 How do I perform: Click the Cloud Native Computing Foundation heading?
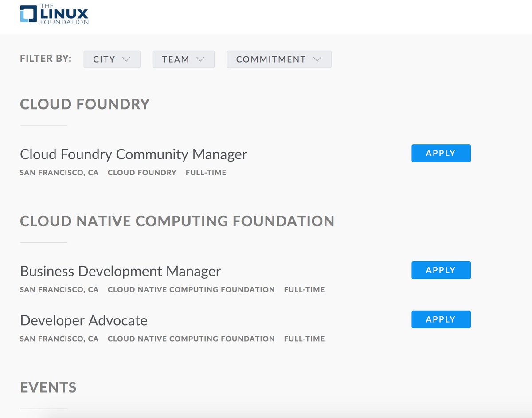[x=177, y=221]
